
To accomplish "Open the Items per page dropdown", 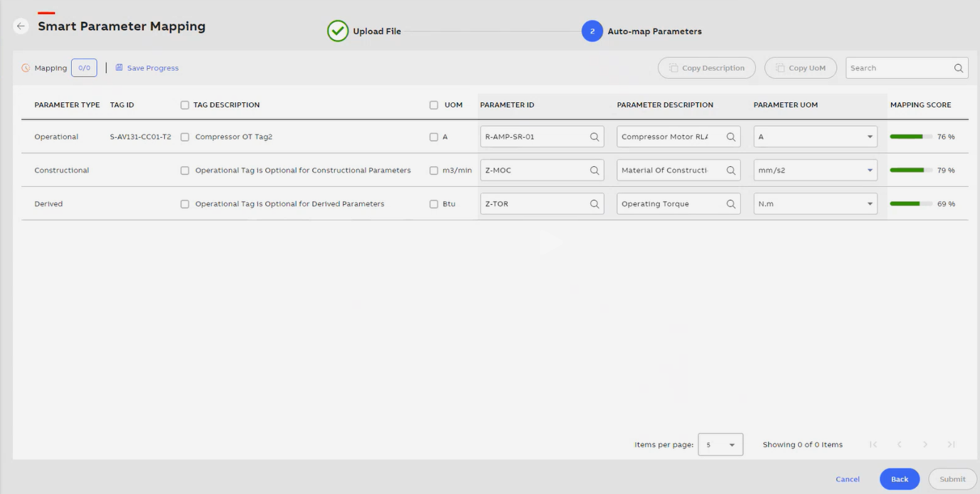I will 720,444.
